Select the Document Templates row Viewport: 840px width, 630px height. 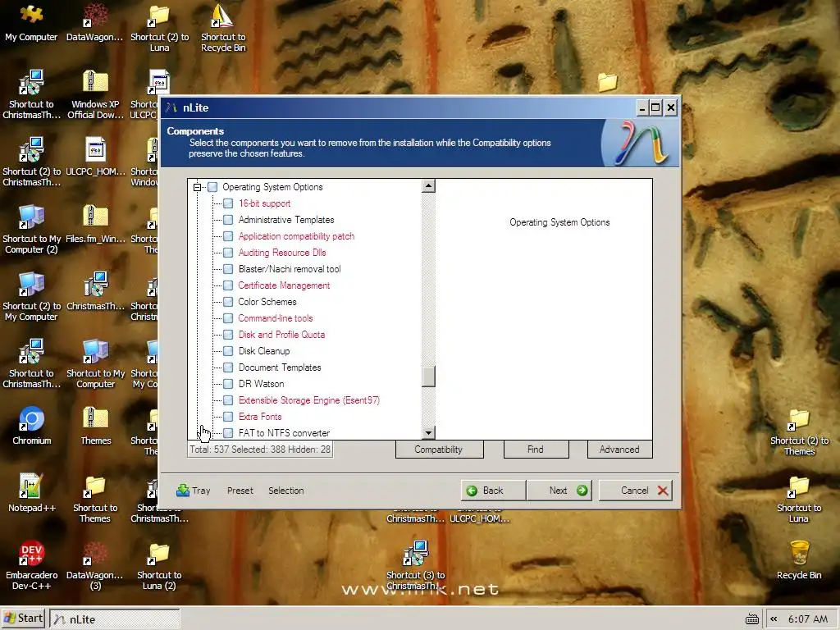pyautogui.click(x=280, y=367)
